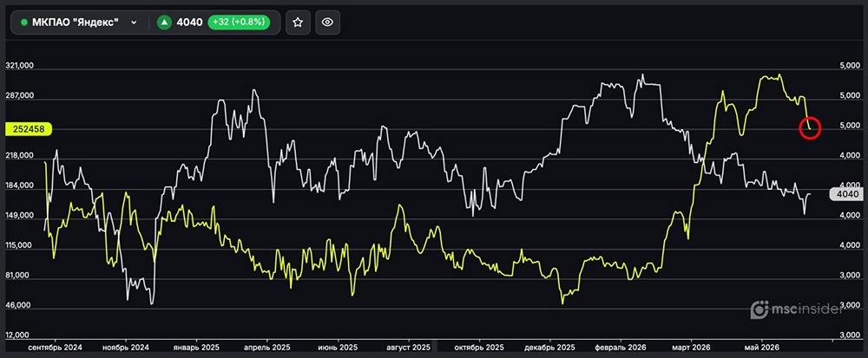This screenshot has width=868, height=358.
Task: Click the green status dot next to МКПАО
Action: click(x=23, y=23)
